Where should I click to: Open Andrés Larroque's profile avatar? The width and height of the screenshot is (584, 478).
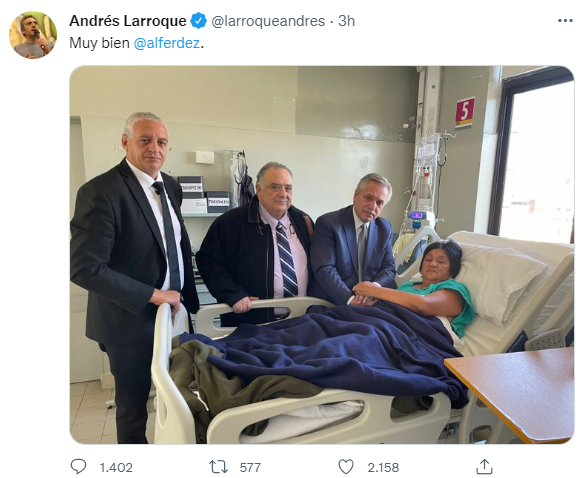tap(33, 35)
